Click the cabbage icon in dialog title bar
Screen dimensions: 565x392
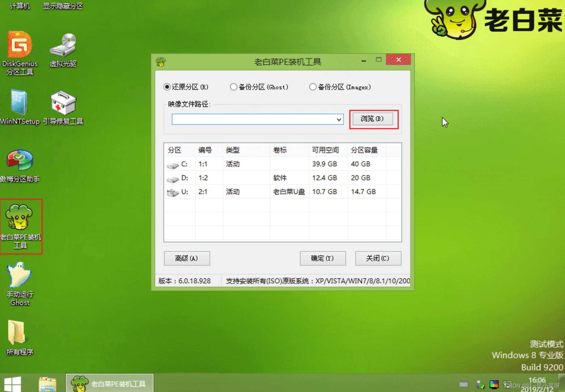pos(161,62)
